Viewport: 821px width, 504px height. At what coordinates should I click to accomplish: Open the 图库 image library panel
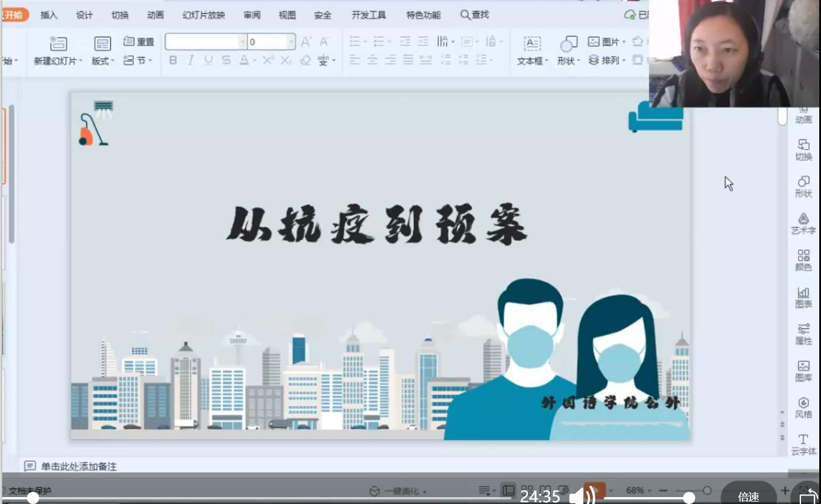pos(803,371)
